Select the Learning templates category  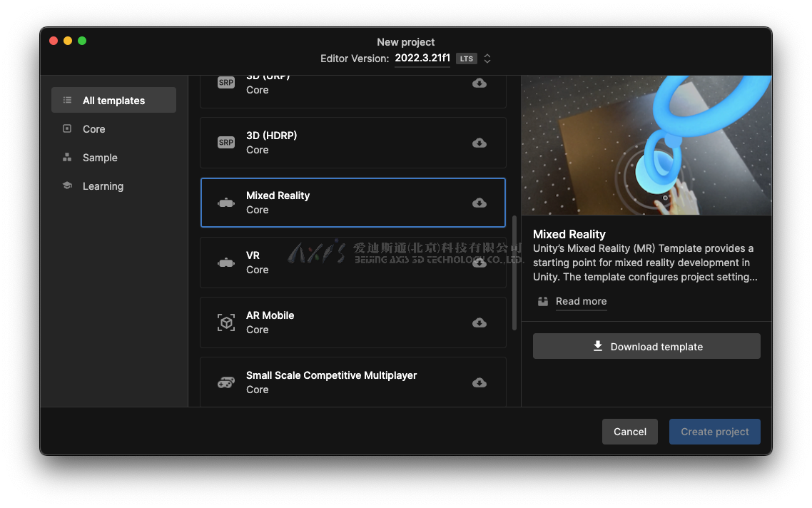tap(103, 186)
